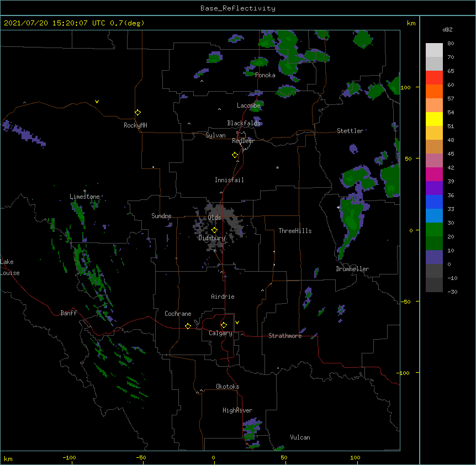Click the Airdrie map label
The width and height of the screenshot is (476, 465).
coord(223,297)
